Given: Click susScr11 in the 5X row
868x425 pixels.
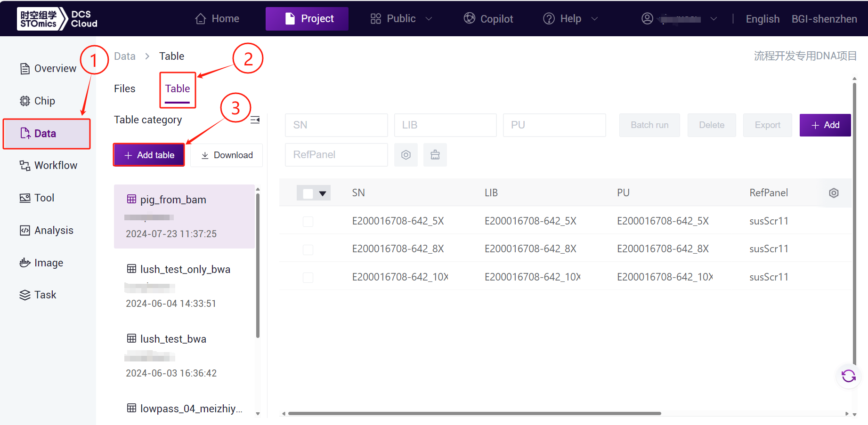Looking at the screenshot, I should click(769, 221).
